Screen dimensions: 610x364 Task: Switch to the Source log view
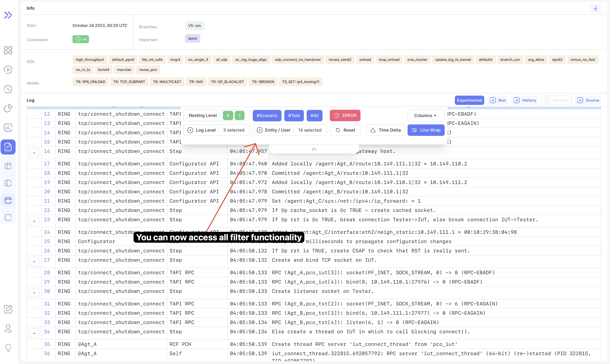pyautogui.click(x=588, y=100)
